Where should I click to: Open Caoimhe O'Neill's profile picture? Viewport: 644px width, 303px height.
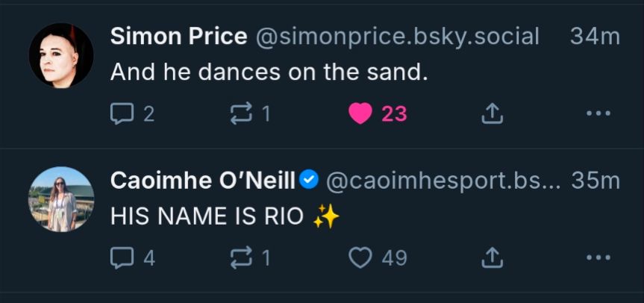pos(61,199)
